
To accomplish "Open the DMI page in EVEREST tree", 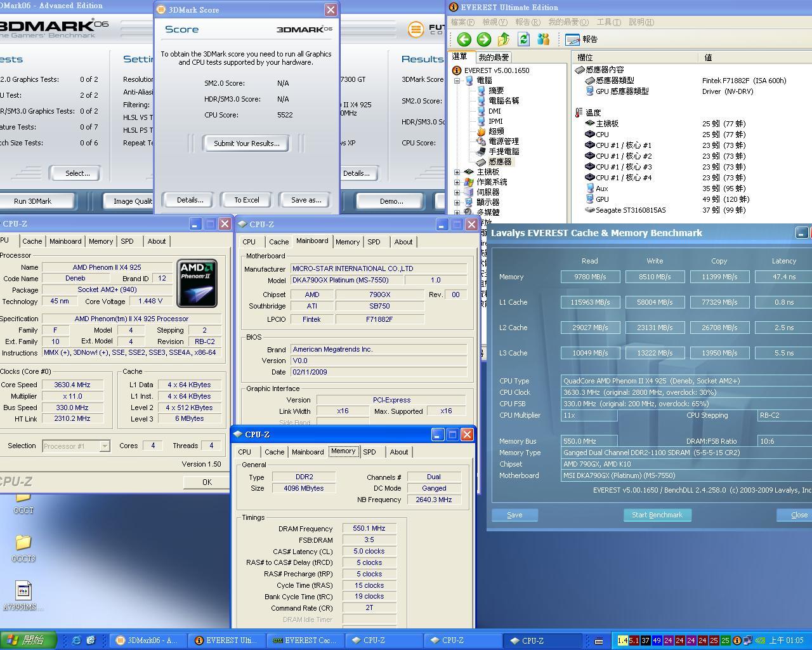I will pyautogui.click(x=495, y=111).
